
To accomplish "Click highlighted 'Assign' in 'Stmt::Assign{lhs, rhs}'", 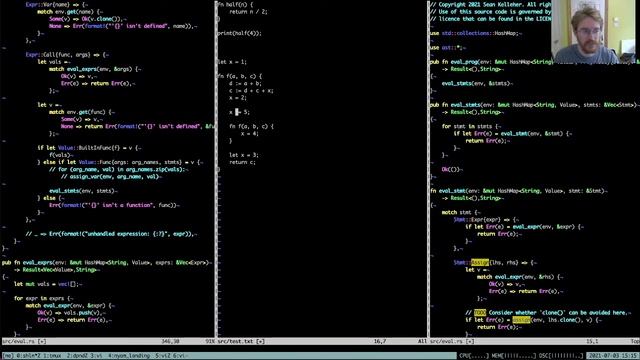I will 480,262.
